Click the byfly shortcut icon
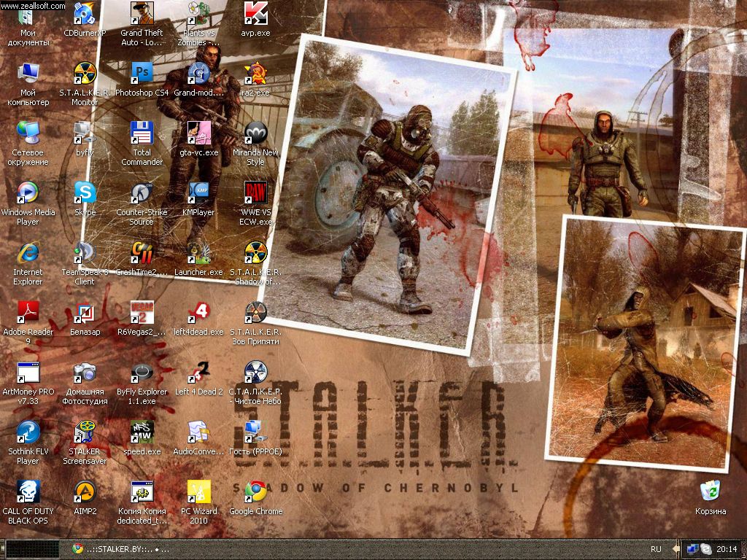747x560 pixels. coord(85,133)
